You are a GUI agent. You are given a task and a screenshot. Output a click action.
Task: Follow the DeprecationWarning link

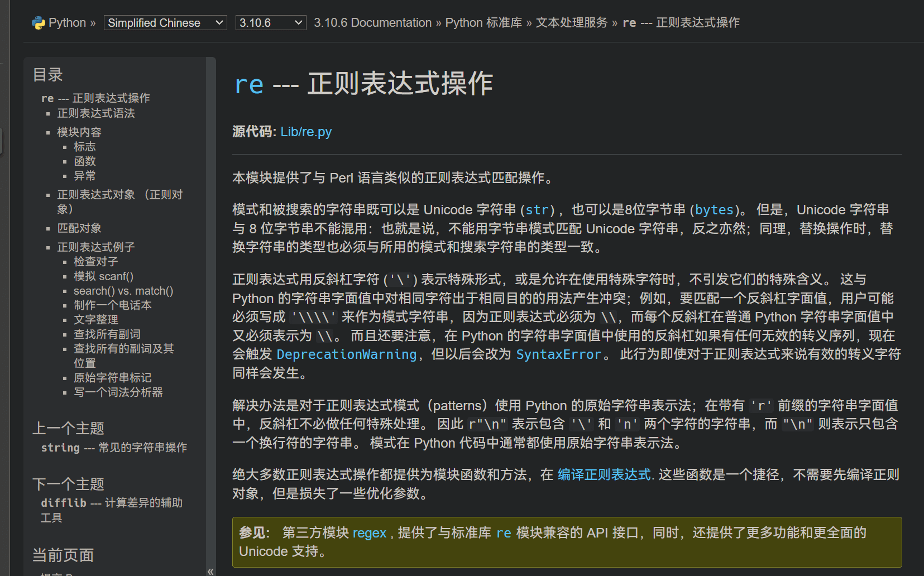(x=346, y=354)
